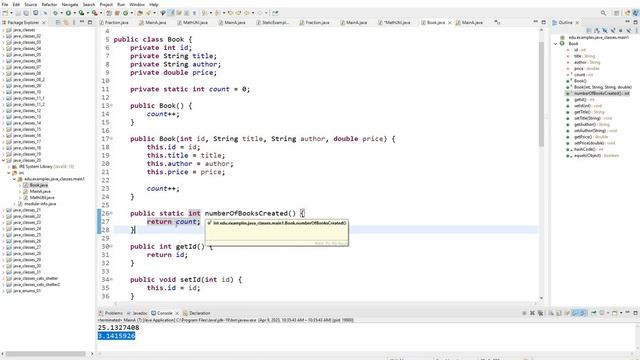Click the Open Type toolbar icon

pyautogui.click(x=140, y=13)
